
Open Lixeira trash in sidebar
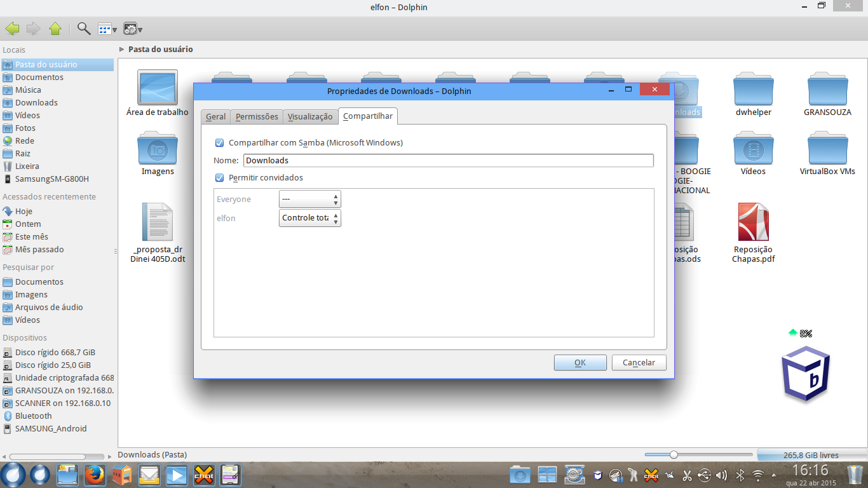click(x=27, y=166)
